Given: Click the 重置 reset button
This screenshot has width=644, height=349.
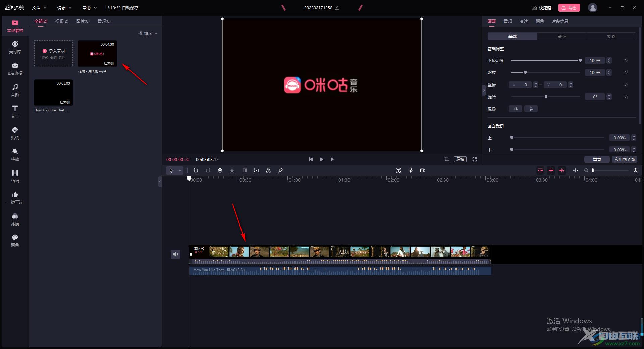Looking at the screenshot, I should point(597,159).
